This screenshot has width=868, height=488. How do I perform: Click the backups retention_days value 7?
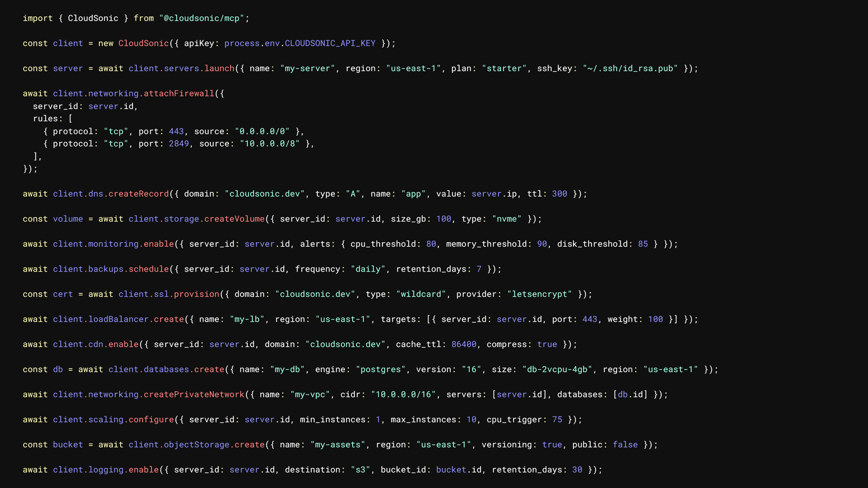[x=479, y=269]
